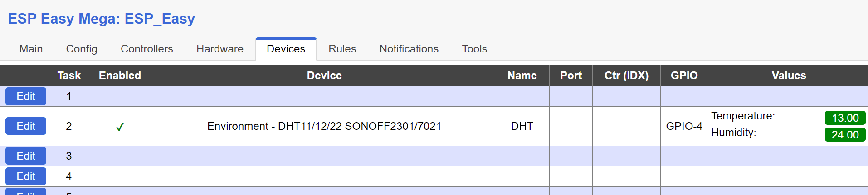Click the green enabled checkmark for task 2
Image resolution: width=868 pixels, height=195 pixels.
coord(120,127)
